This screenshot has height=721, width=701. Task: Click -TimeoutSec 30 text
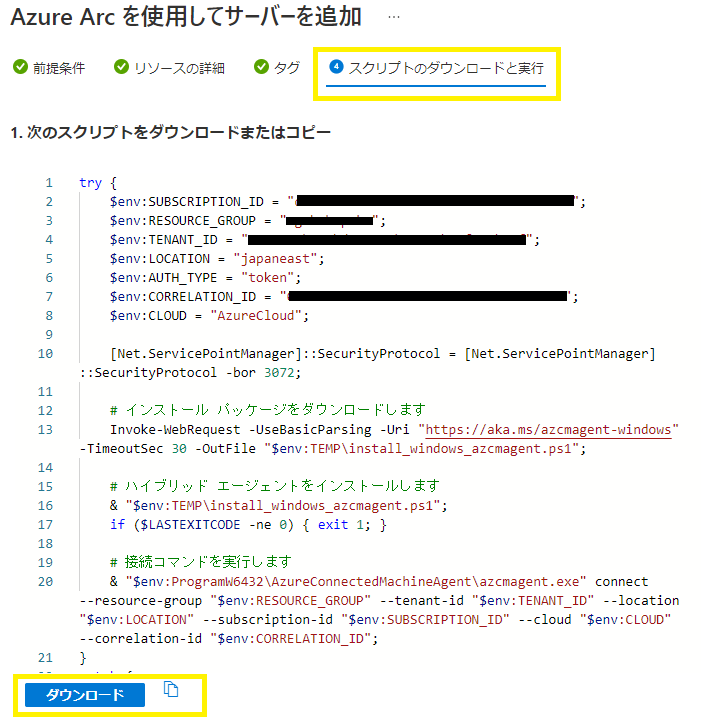133,448
